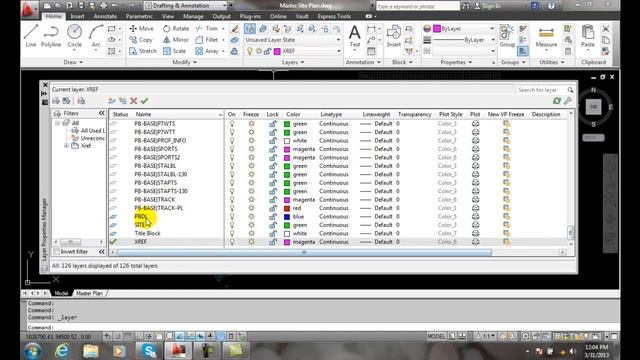Image resolution: width=640 pixels, height=360 pixels.
Task: Click the layer list horizontal scrollbar
Action: (304, 252)
